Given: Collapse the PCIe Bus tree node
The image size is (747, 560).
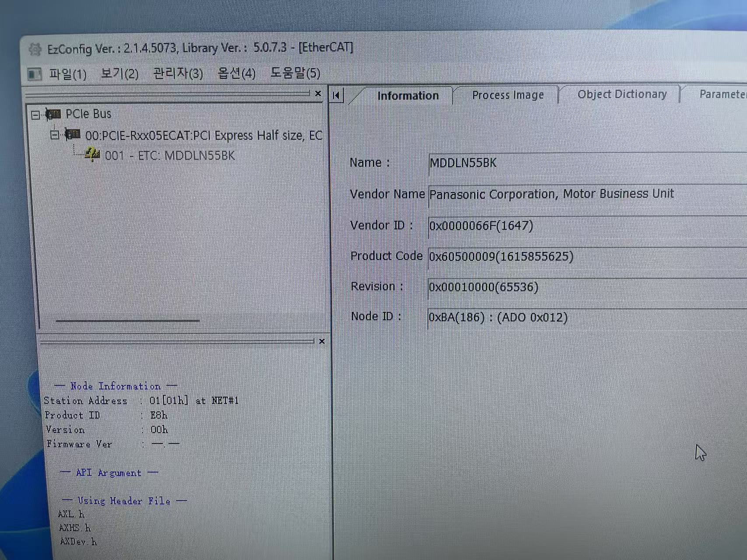Looking at the screenshot, I should tap(35, 115).
